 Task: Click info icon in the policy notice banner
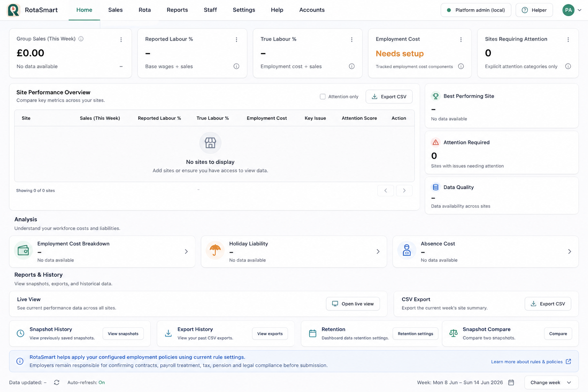(x=20, y=361)
